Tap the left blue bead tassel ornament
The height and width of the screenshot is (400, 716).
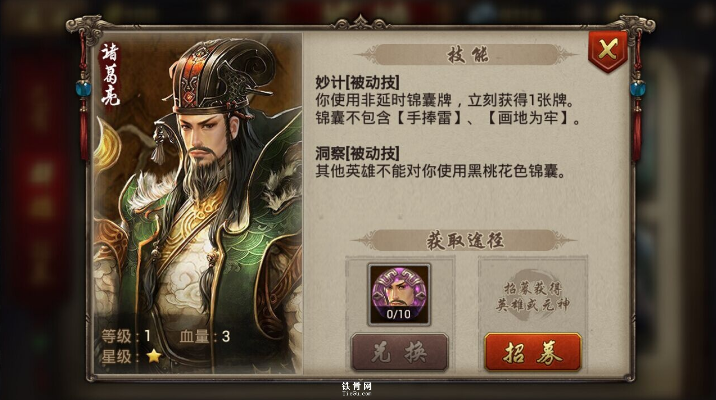84,89
